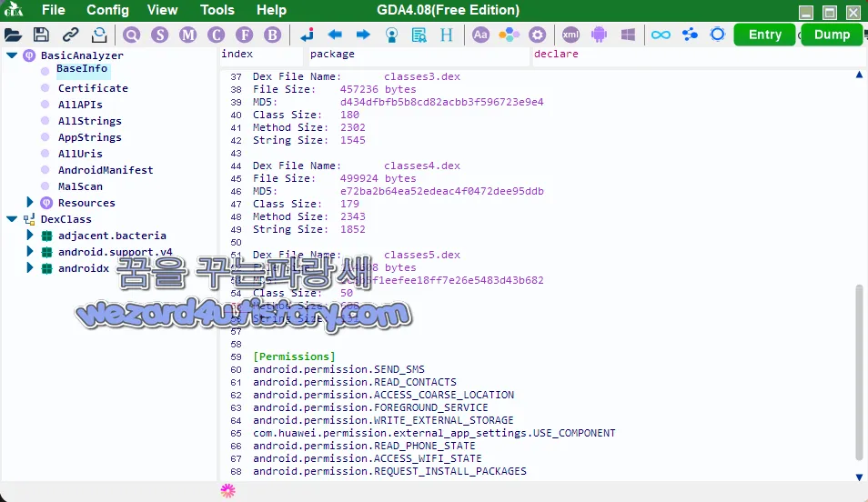
Task: Click the package column header
Action: tap(419, 55)
